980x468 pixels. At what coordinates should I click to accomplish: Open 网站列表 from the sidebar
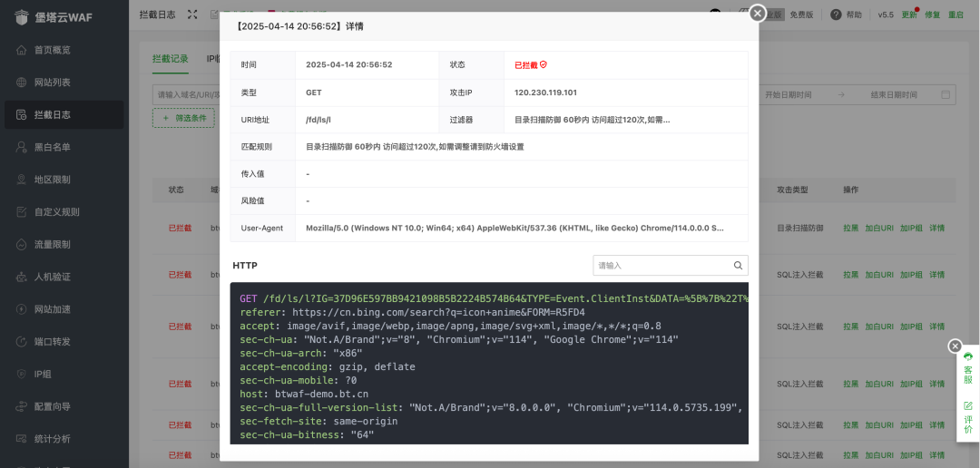(52, 83)
